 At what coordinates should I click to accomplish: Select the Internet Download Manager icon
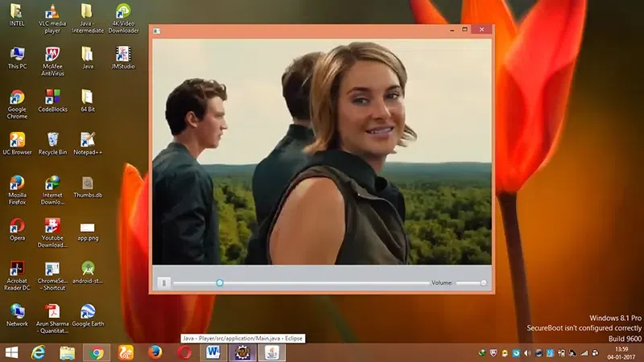52,190
